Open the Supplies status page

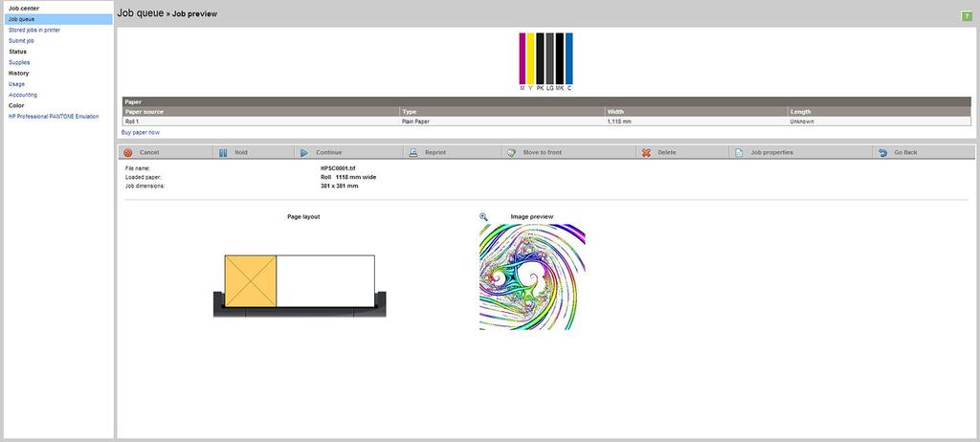point(19,62)
